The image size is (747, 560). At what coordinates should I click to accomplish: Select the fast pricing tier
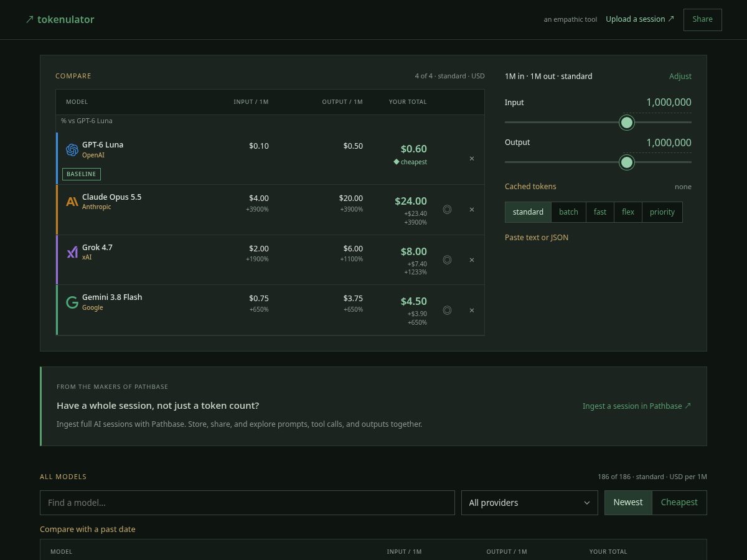point(600,212)
